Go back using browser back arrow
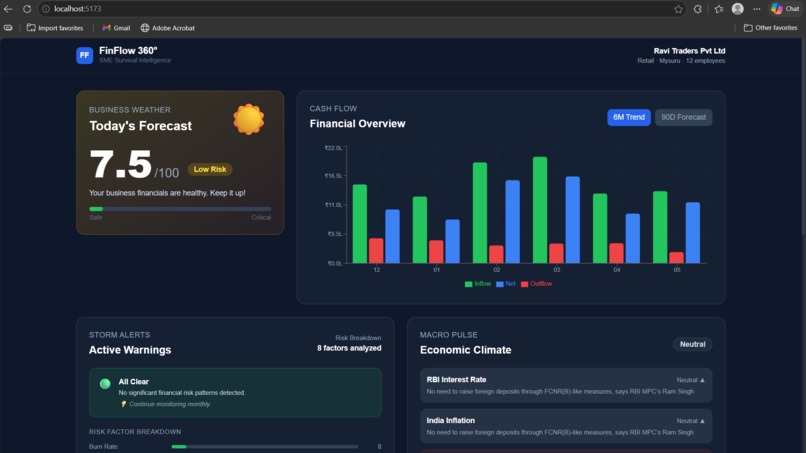 tap(8, 9)
